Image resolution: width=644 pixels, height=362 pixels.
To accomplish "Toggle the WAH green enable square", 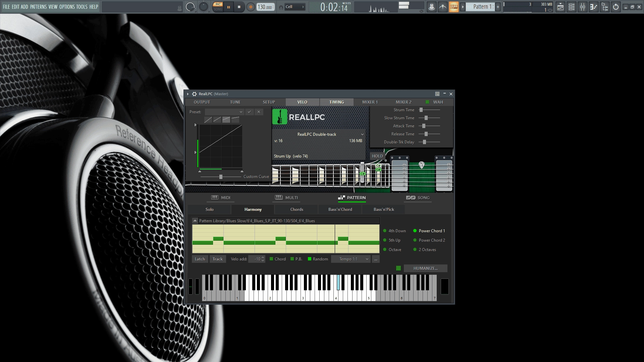I will [427, 102].
